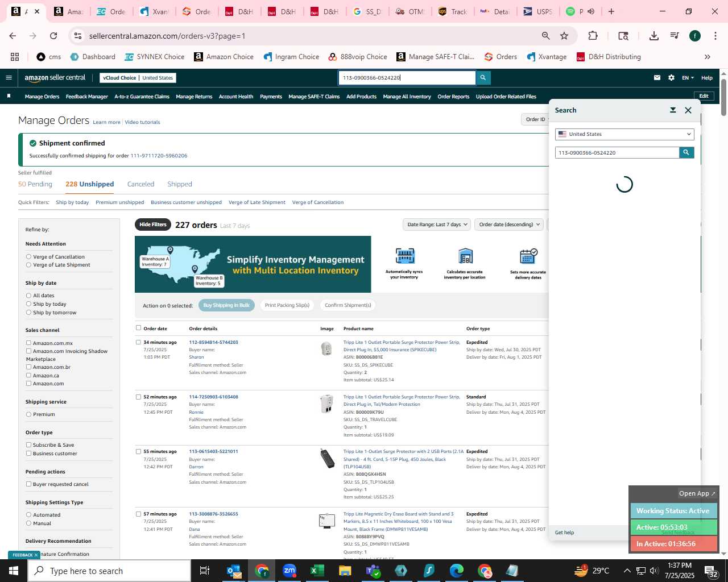Show more bookmarks chevron
This screenshot has width=728, height=582.
pos(708,57)
